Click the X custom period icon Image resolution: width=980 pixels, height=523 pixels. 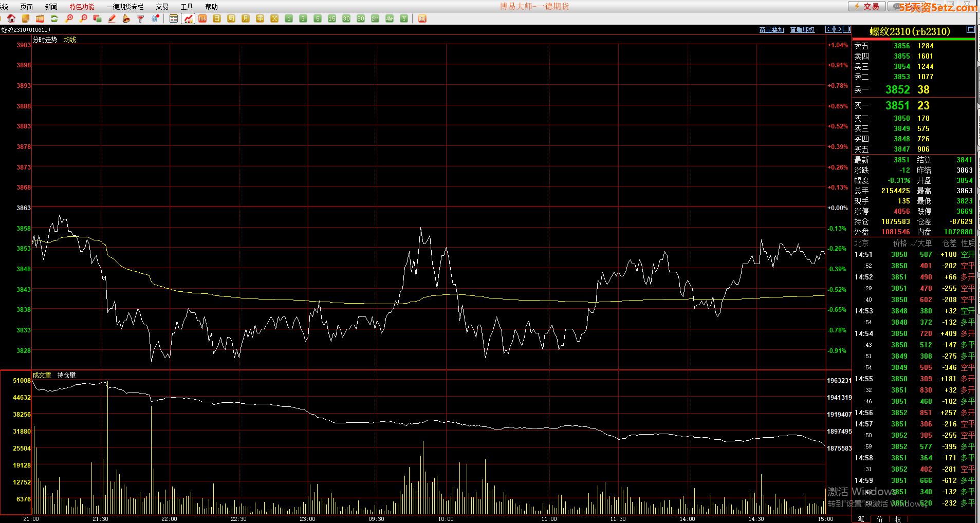click(x=274, y=18)
